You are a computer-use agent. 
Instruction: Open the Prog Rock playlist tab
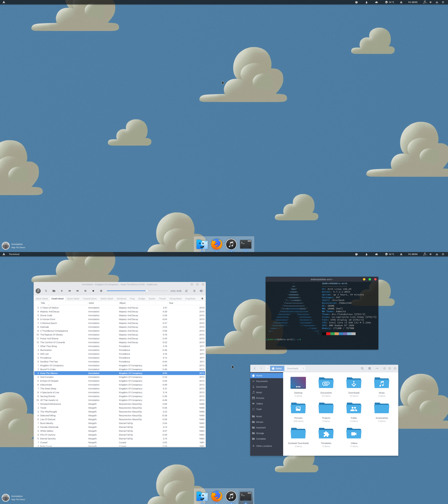click(x=190, y=299)
